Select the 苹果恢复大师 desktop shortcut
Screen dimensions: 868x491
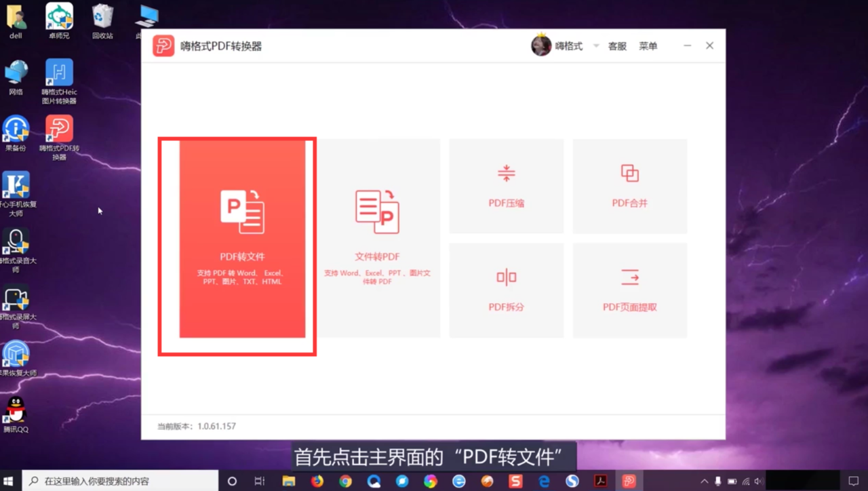[x=16, y=359]
